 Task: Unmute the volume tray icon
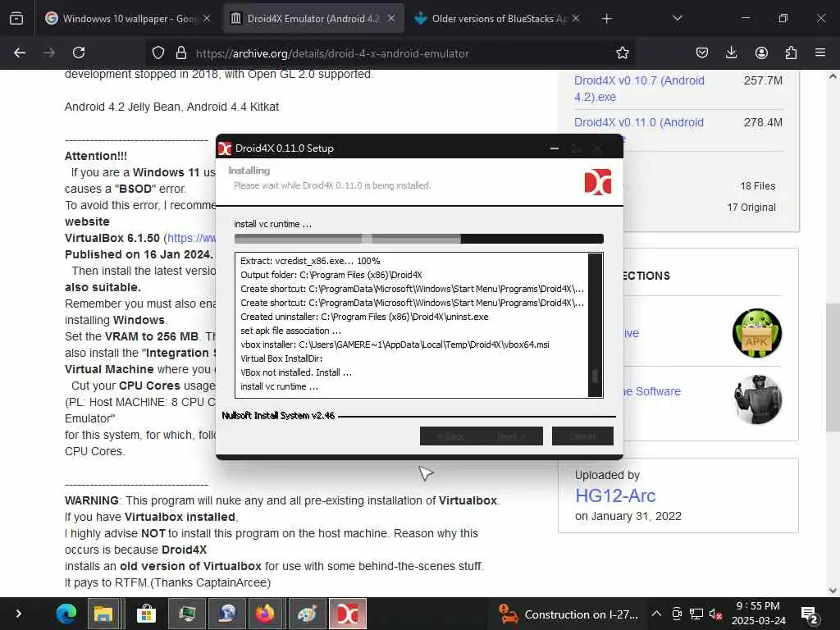coord(715,614)
